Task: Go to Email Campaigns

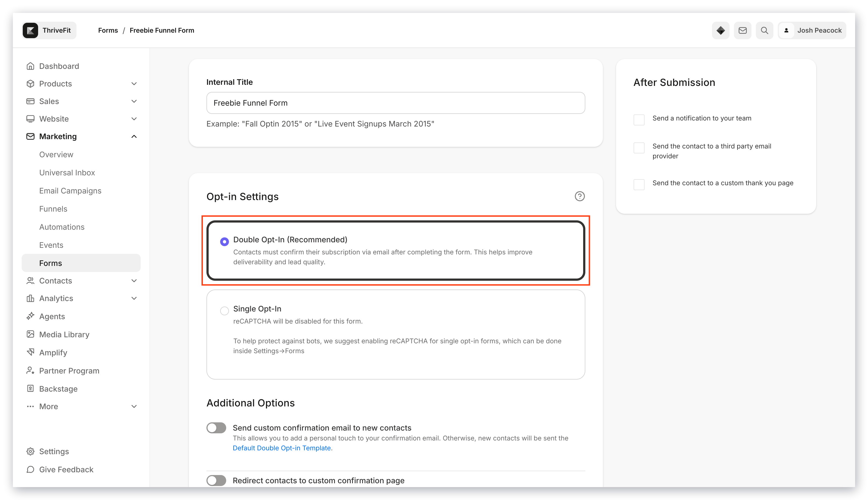Action: (70, 191)
